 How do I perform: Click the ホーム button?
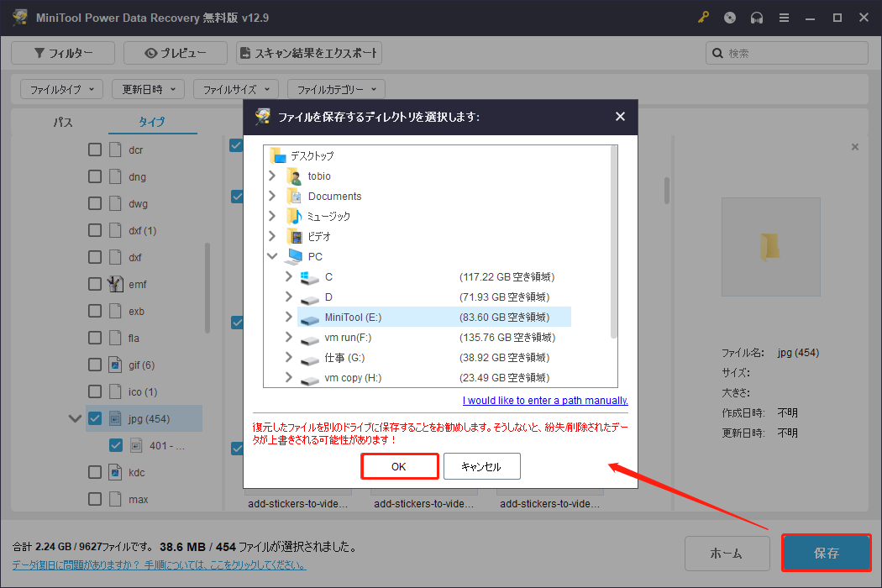pyautogui.click(x=727, y=553)
